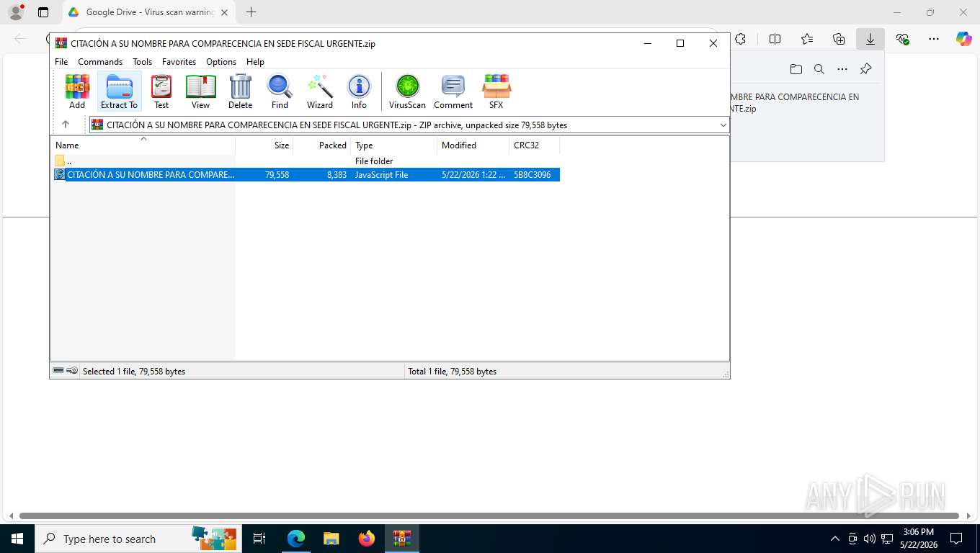980x553 pixels.
Task: Click the 5B8C3096 CRC32 value
Action: (x=533, y=175)
